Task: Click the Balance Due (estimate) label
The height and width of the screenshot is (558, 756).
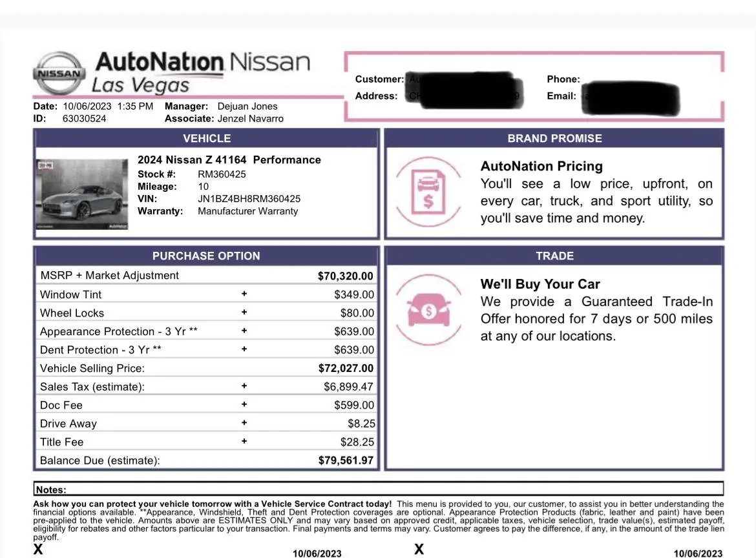Action: click(x=100, y=460)
